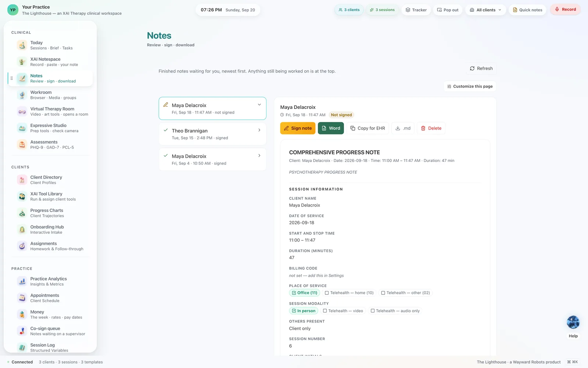This screenshot has height=368, width=588.
Task: Open the Assessments icon
Action: tap(22, 145)
